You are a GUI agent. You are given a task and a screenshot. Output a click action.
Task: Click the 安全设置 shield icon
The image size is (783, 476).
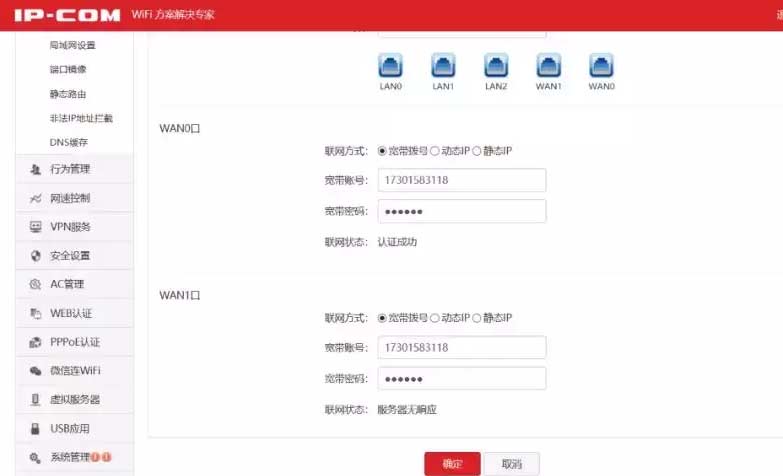tap(35, 256)
